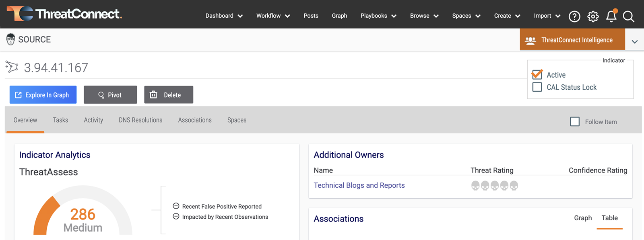Check the Follow Item checkbox

click(x=575, y=121)
